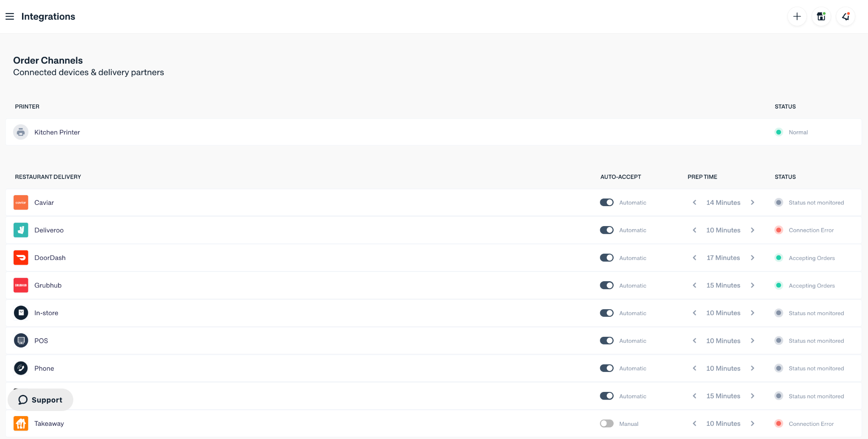Screen dimensions: 868x439
Task: Click the Takeaway logo icon
Action: click(x=21, y=423)
